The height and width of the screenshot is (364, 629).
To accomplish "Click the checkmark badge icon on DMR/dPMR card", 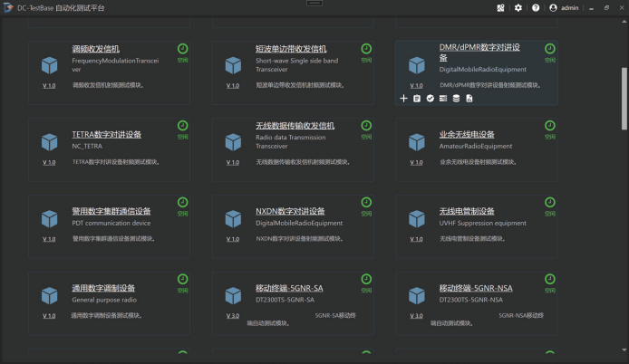I will point(431,98).
